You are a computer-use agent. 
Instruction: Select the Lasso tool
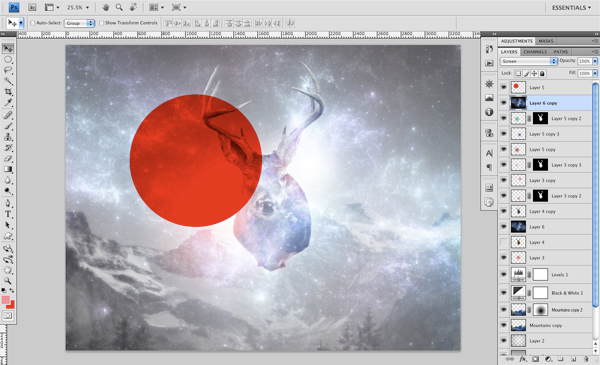(8, 70)
